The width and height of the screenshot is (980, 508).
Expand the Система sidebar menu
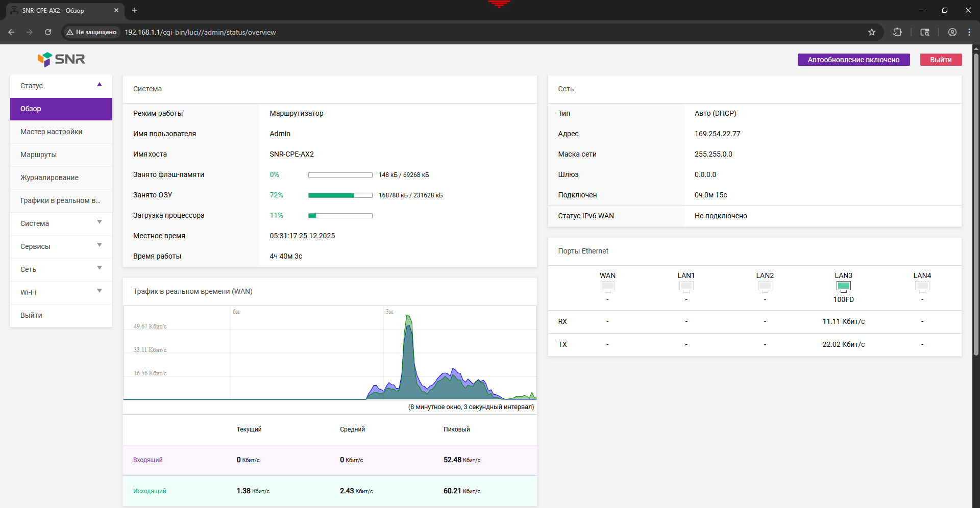(x=61, y=223)
